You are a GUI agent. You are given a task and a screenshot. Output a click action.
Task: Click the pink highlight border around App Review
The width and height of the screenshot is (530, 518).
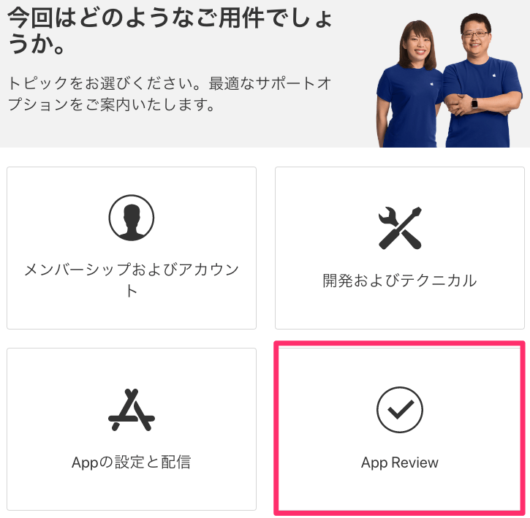(400, 344)
